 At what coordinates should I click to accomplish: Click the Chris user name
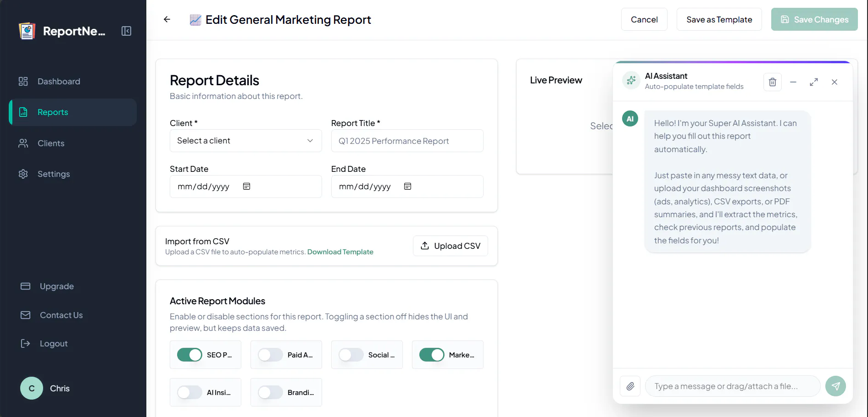pyautogui.click(x=60, y=389)
